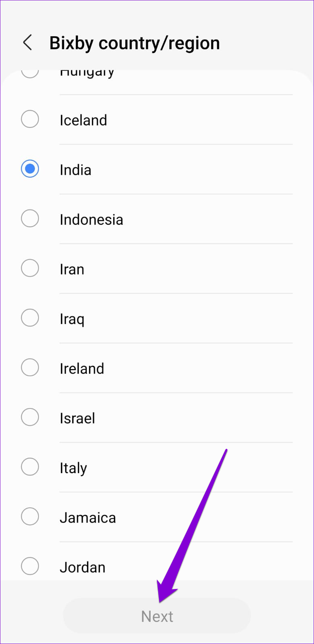Select the Jordan radio button
314x644 pixels.
pyautogui.click(x=30, y=566)
